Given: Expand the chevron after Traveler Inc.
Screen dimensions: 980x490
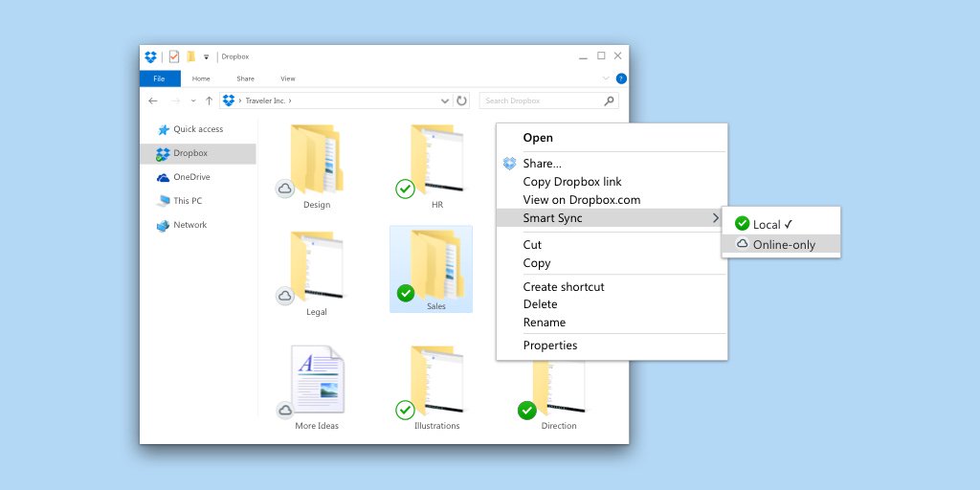Looking at the screenshot, I should 290,100.
